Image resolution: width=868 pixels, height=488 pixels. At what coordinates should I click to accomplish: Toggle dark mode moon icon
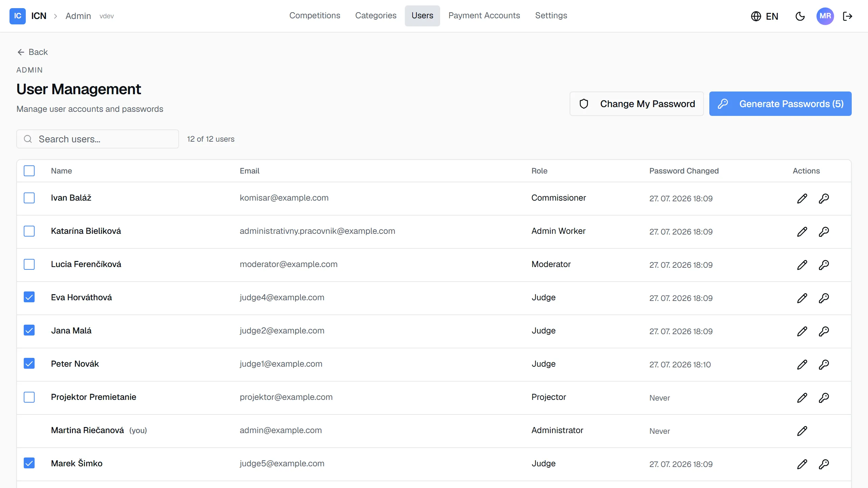[800, 16]
